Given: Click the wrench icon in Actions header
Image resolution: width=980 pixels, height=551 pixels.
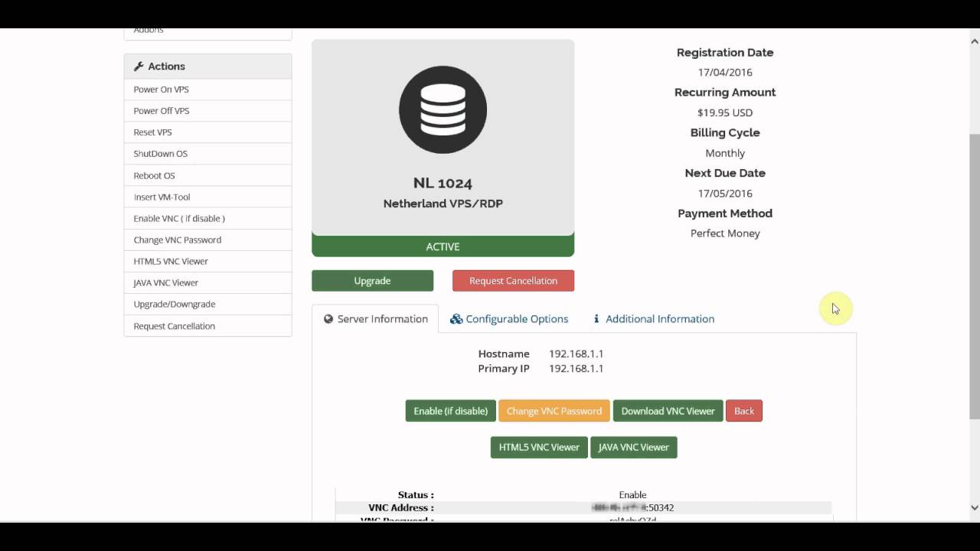Looking at the screenshot, I should click(139, 67).
